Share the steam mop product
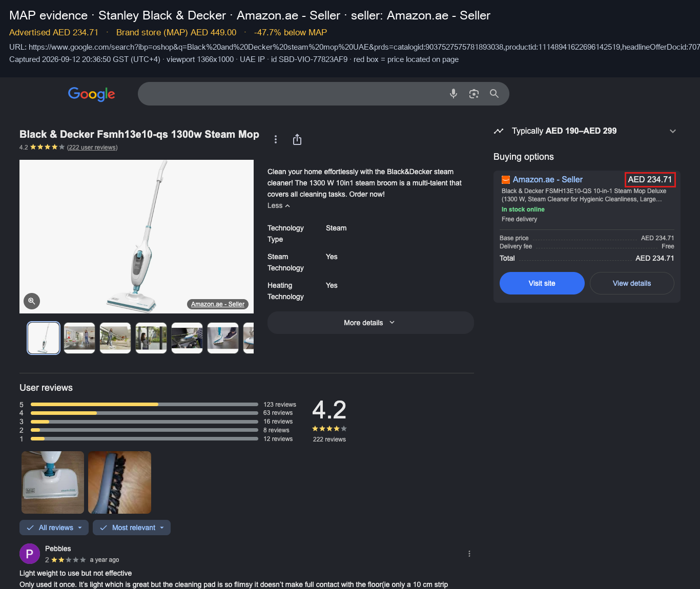 (297, 139)
